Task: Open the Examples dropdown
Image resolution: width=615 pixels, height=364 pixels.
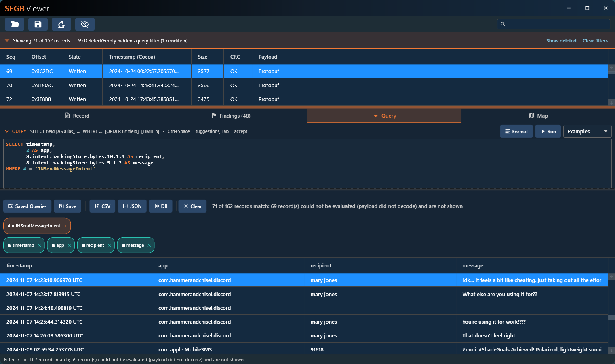Action: click(x=587, y=131)
